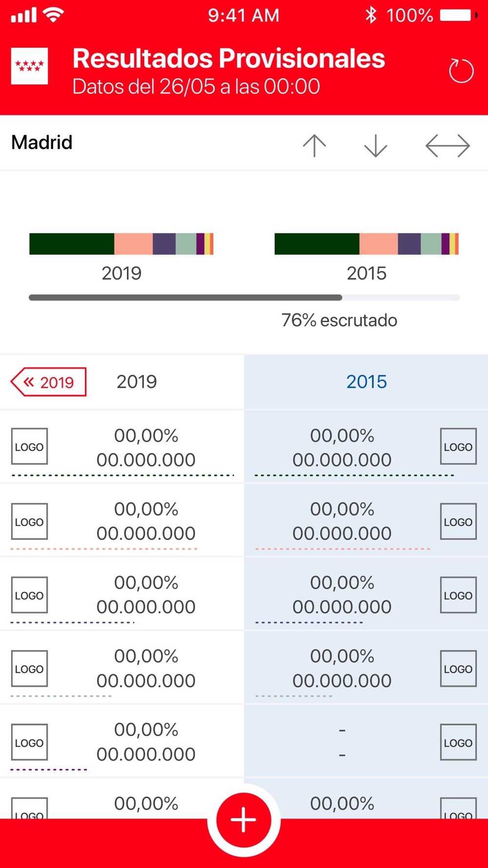Tap the fifth row LOGO in the 2015 column

coord(458,742)
